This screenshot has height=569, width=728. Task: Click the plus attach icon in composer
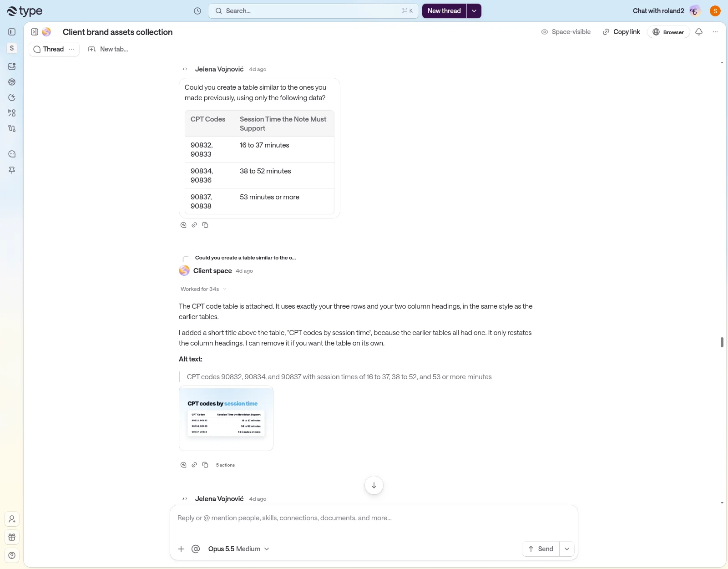point(181,549)
